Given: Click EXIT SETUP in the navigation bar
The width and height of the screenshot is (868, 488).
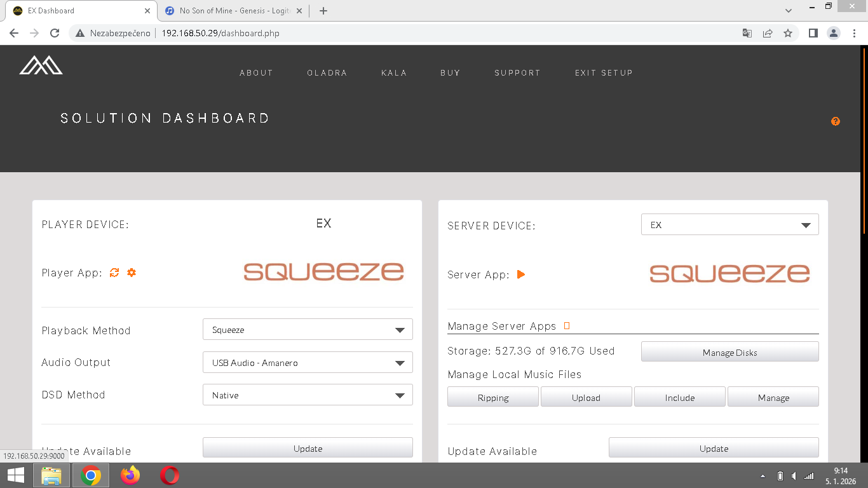Looking at the screenshot, I should [x=604, y=73].
